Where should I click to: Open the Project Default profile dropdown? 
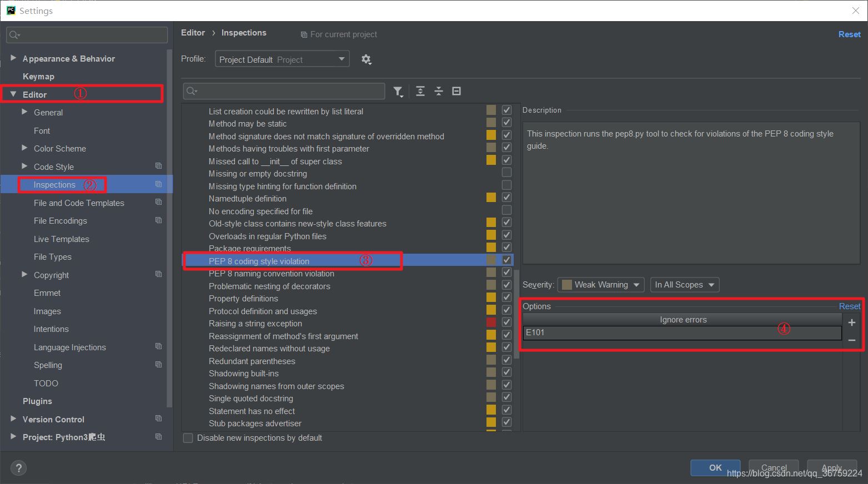click(x=282, y=59)
